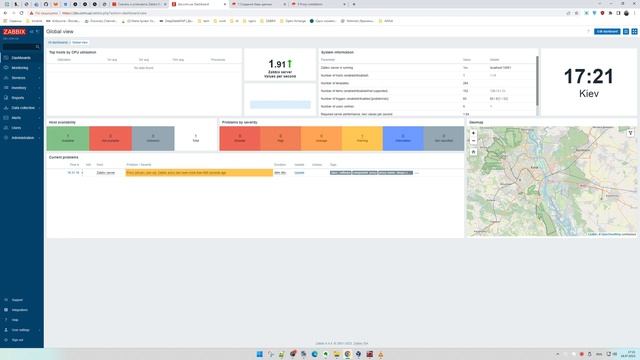The height and width of the screenshot is (360, 640).
Task: Switch to the Zabbix Dashboard browser tab
Action: 199,4
